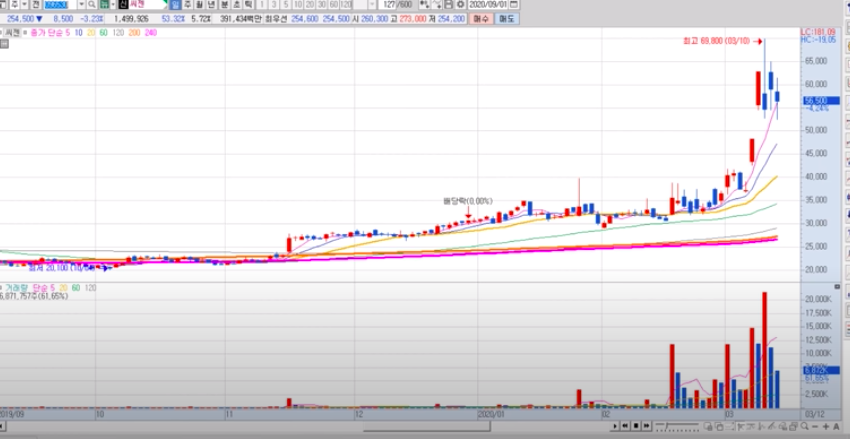Stop the chart replay

636,426
